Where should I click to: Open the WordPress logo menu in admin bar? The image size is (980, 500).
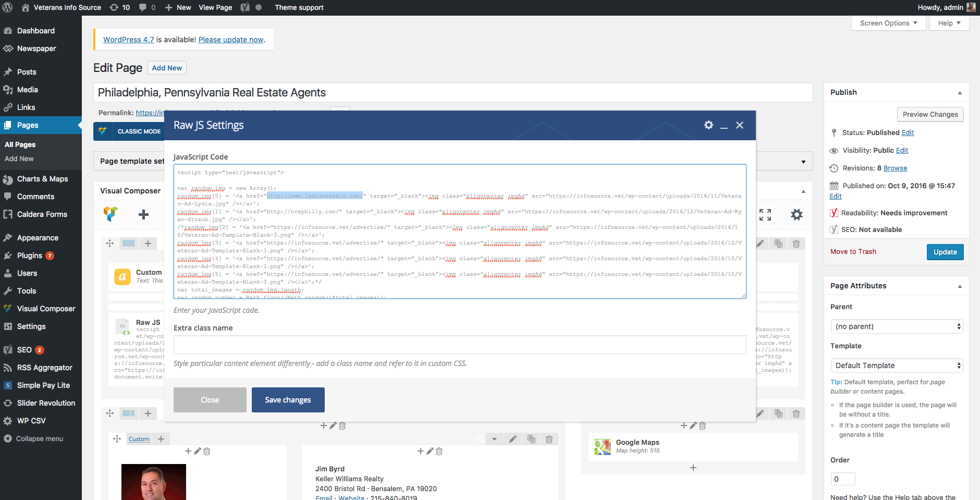(x=8, y=7)
